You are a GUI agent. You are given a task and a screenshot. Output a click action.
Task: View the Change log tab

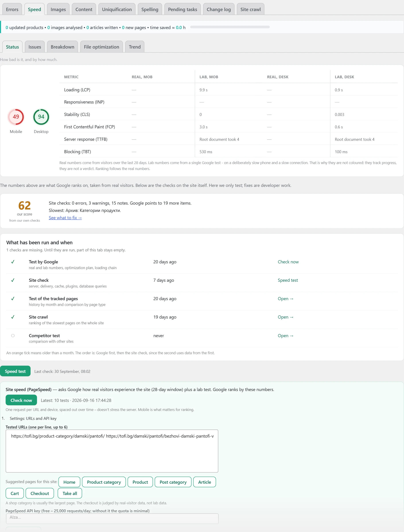click(219, 9)
